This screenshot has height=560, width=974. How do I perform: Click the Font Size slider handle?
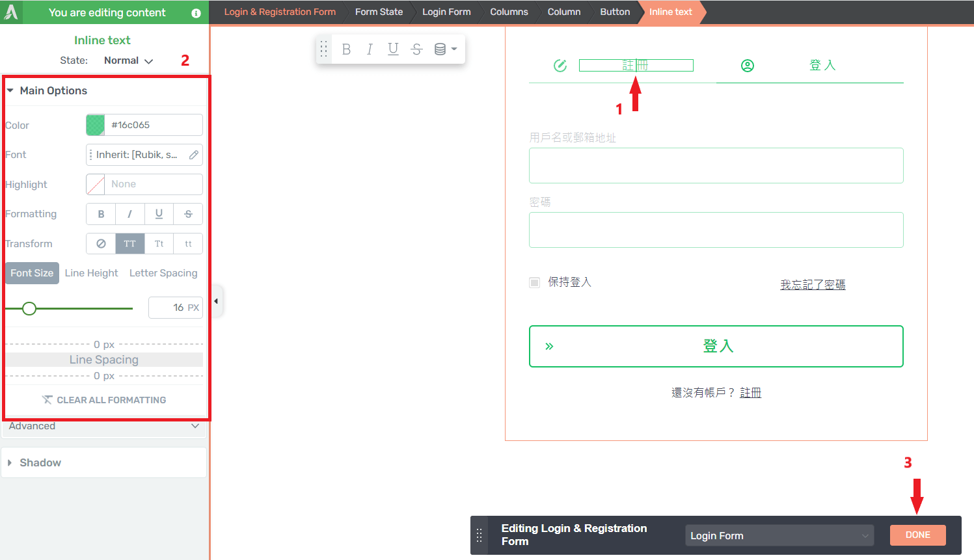coord(29,308)
